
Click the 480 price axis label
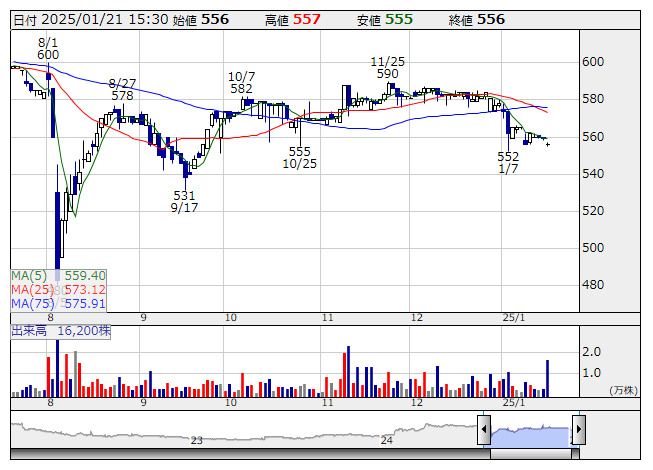(593, 285)
